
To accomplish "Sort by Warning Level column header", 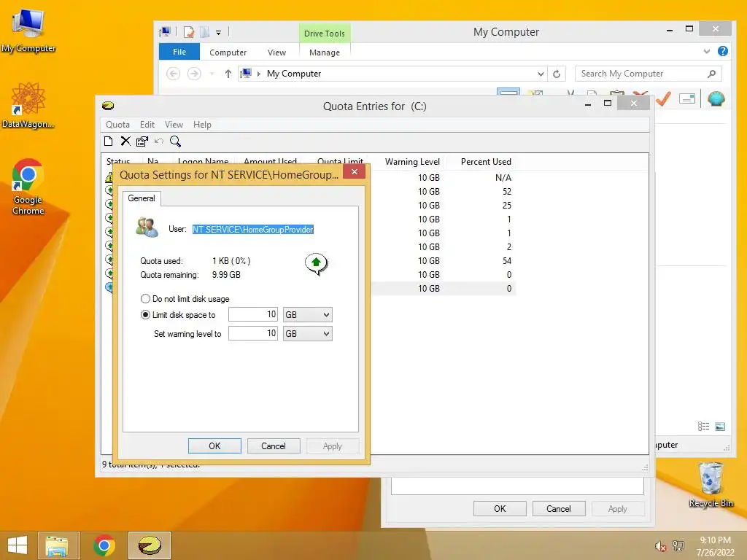I will 412,162.
